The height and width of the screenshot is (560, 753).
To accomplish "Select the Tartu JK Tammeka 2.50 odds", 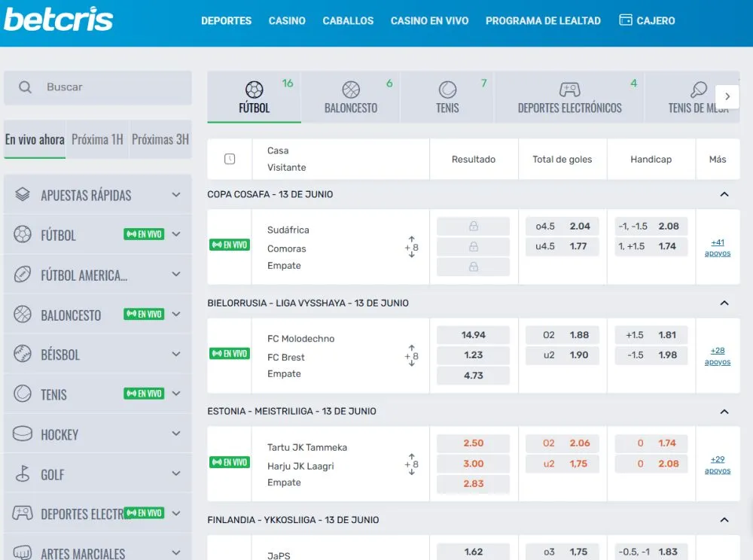I will coord(473,443).
